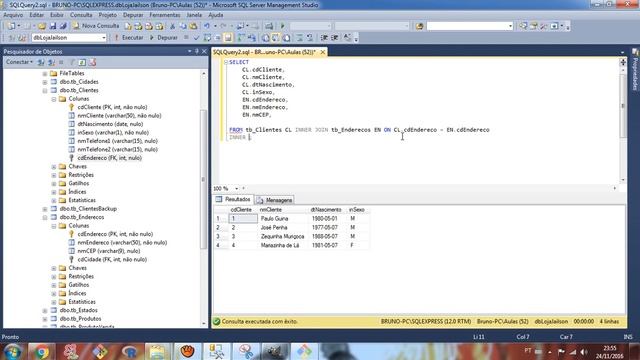Select the nmTelefone1 column in tree
The image size is (640, 360).
[x=118, y=141]
